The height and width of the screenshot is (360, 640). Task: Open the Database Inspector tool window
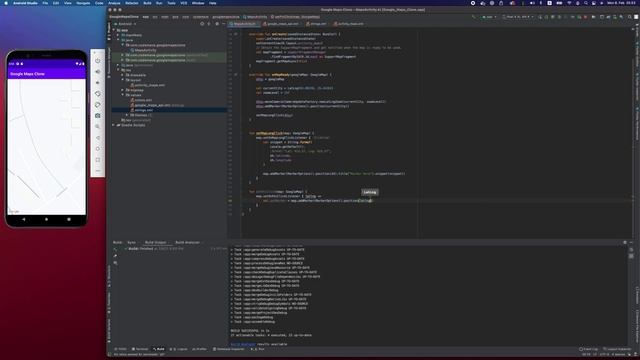pyautogui.click(x=229, y=349)
